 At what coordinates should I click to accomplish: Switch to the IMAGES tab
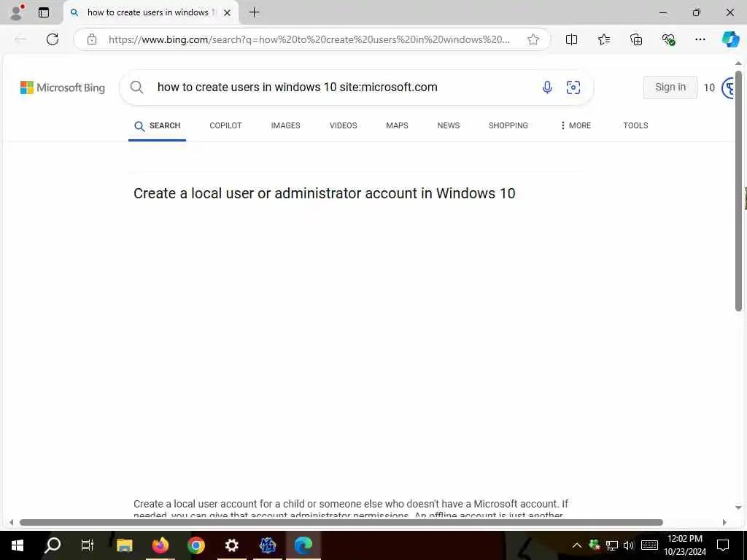(x=285, y=125)
